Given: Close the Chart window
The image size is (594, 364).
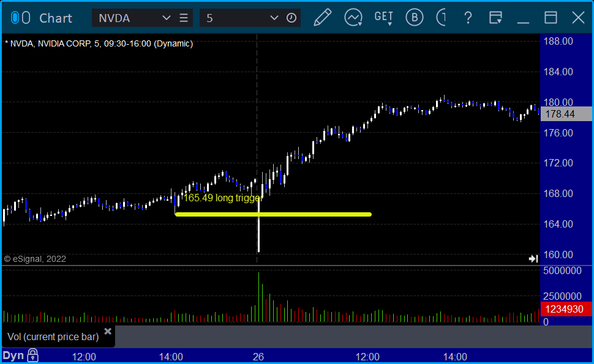Looking at the screenshot, I should pos(579,18).
